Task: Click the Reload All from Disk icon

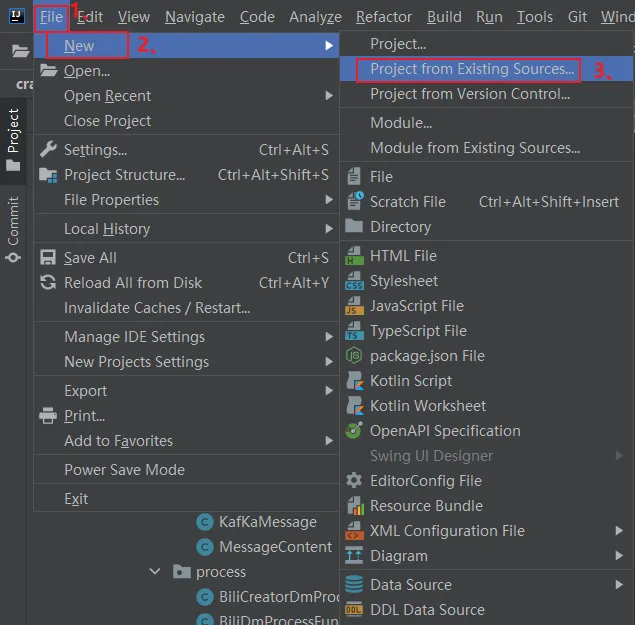Action: click(48, 283)
